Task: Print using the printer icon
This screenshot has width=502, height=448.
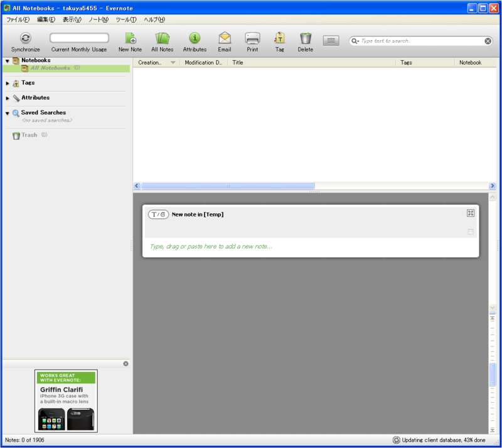Action: point(252,38)
